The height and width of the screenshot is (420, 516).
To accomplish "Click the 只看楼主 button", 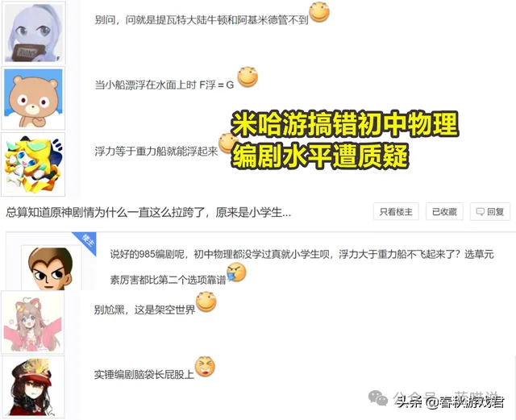I will pyautogui.click(x=396, y=212).
